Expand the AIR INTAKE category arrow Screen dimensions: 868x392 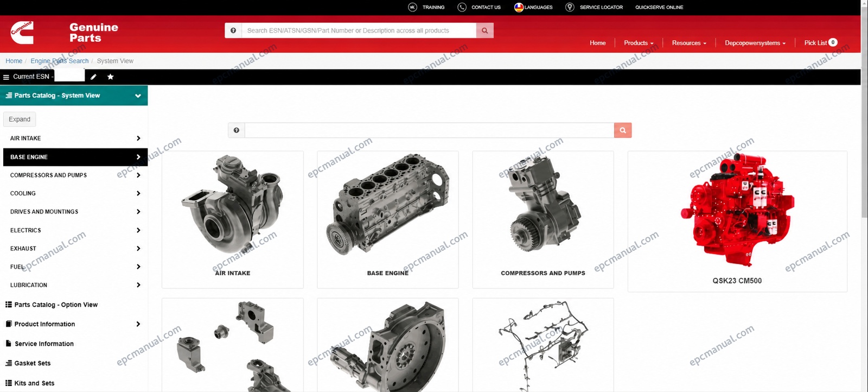pyautogui.click(x=138, y=138)
